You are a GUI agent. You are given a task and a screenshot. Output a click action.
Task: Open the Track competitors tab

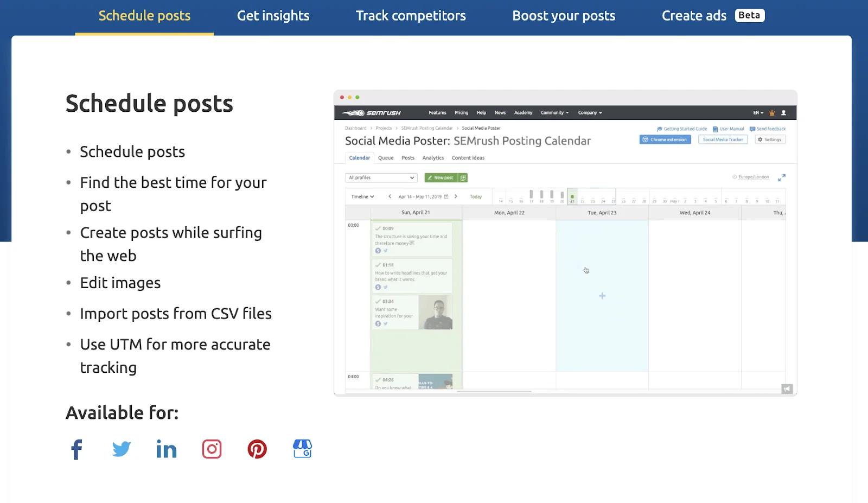pyautogui.click(x=411, y=16)
